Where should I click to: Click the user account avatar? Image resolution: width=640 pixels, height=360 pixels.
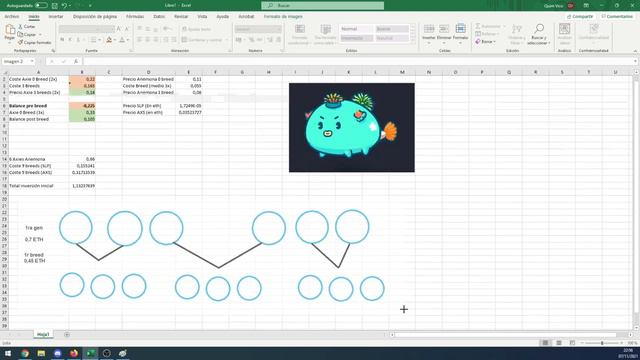[x=571, y=6]
